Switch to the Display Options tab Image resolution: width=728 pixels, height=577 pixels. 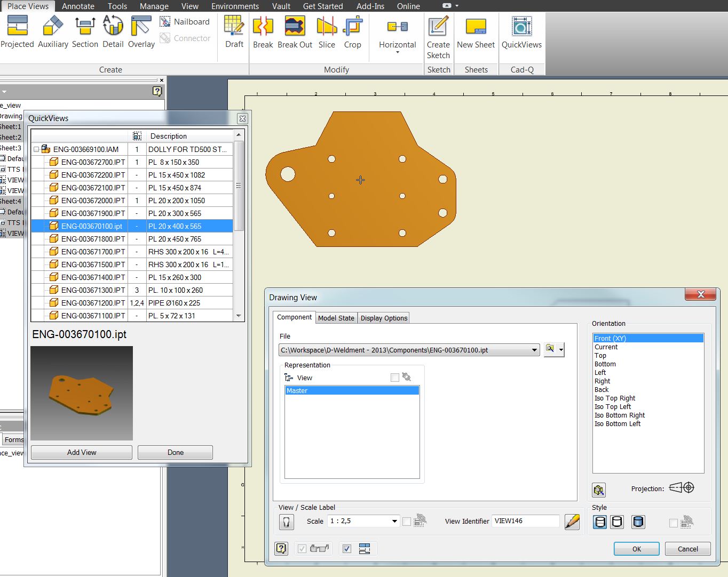(x=384, y=318)
